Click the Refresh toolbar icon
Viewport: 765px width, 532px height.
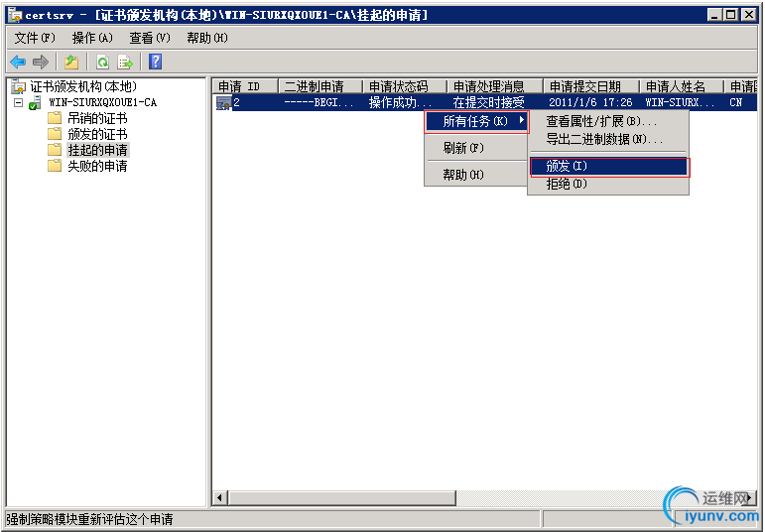pyautogui.click(x=102, y=62)
